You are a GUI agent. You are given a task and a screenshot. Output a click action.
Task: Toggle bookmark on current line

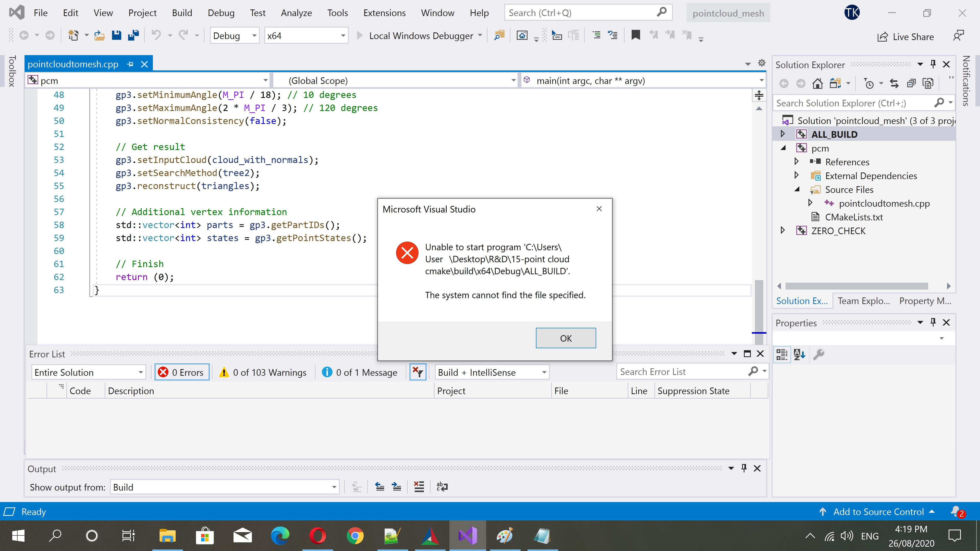(x=635, y=35)
